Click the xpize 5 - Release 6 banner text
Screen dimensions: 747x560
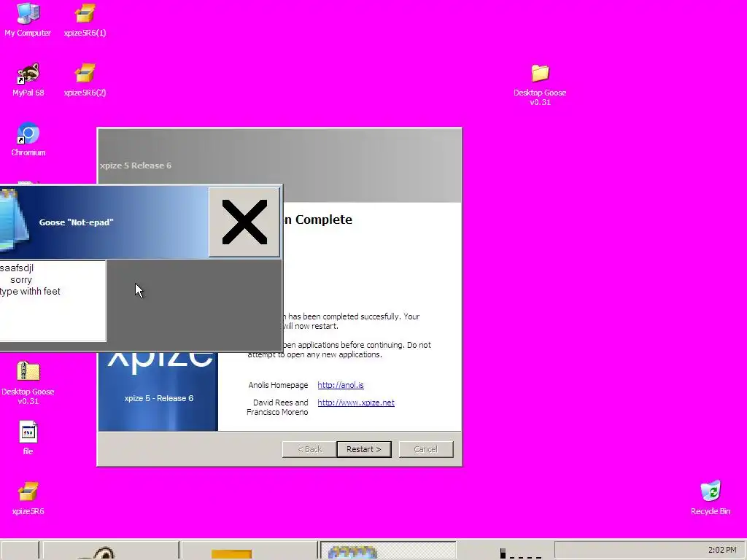tap(158, 398)
